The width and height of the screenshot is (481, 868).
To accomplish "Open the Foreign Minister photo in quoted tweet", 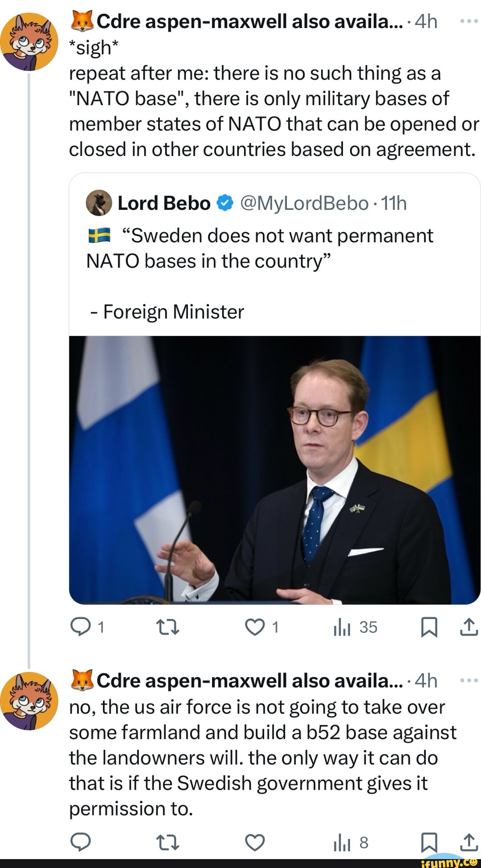I will coord(274,470).
